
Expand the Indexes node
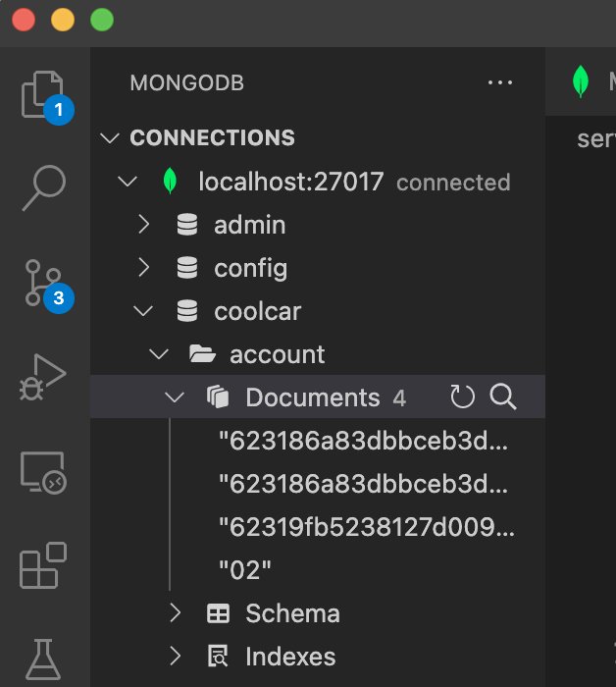coord(175,657)
